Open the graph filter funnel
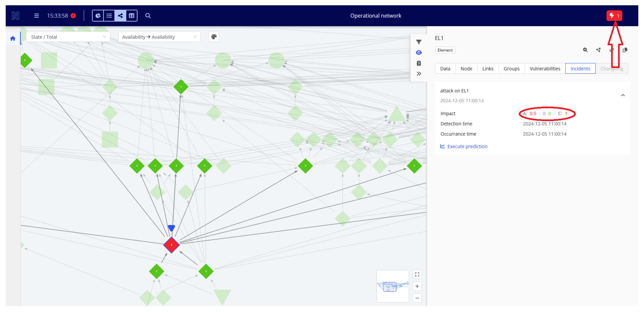Viewport: 644px width, 312px height. [419, 42]
